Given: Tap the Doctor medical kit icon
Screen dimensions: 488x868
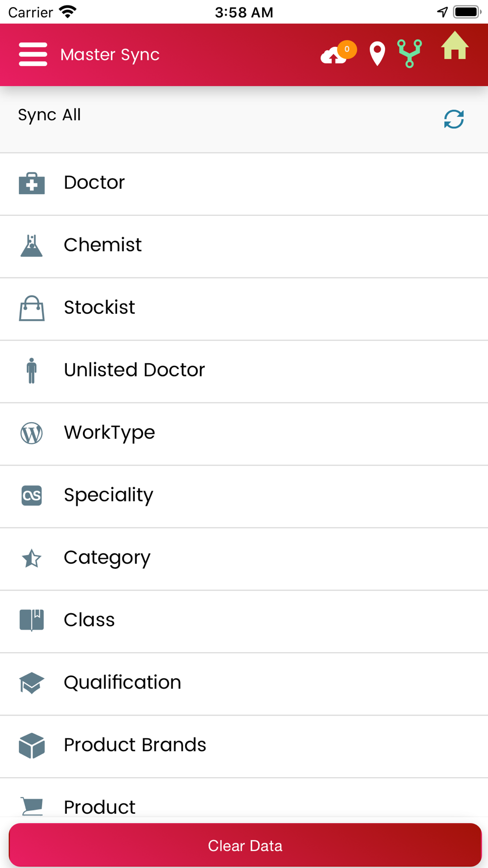Looking at the screenshot, I should tap(32, 184).
